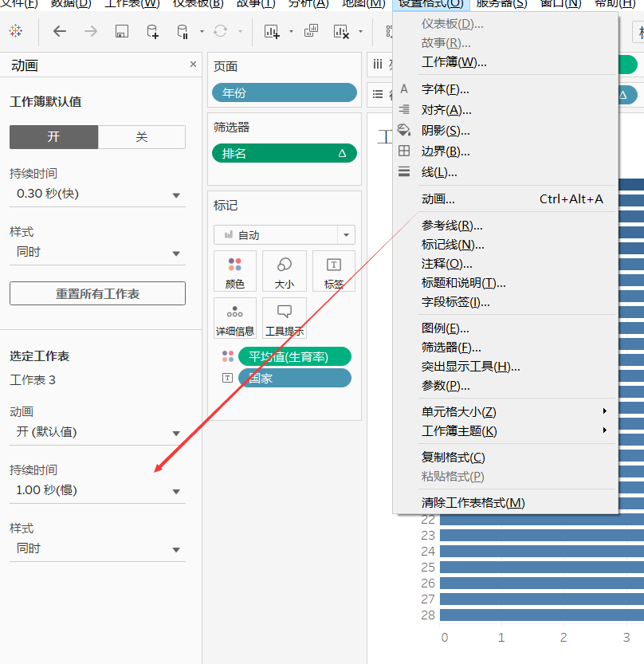Select 边界(B)... menu item

pyautogui.click(x=505, y=151)
